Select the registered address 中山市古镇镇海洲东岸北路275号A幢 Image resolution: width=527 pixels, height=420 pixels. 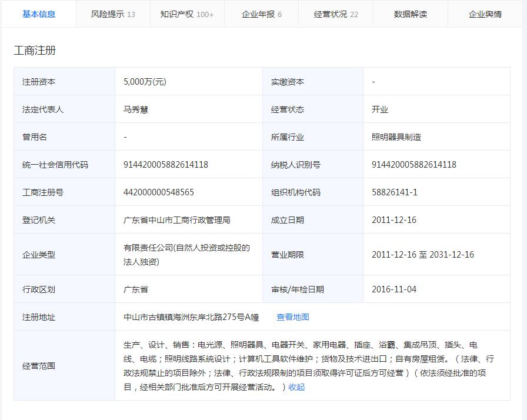tap(191, 317)
